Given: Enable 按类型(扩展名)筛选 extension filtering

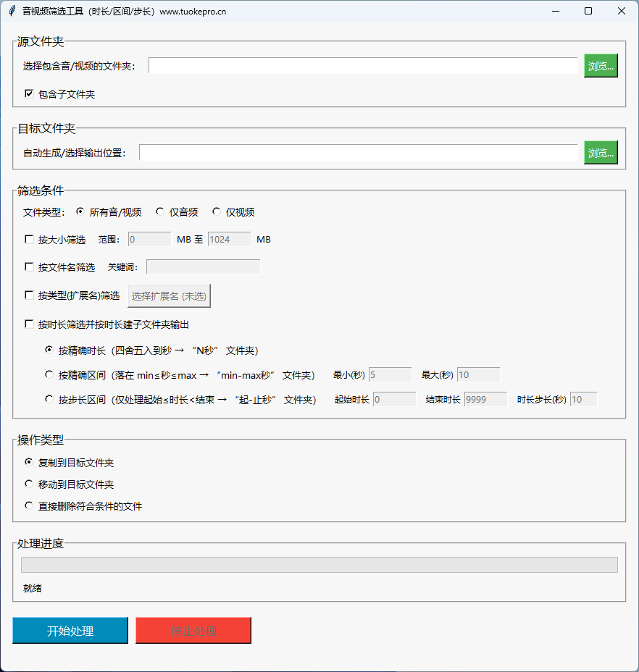Looking at the screenshot, I should click(x=29, y=295).
